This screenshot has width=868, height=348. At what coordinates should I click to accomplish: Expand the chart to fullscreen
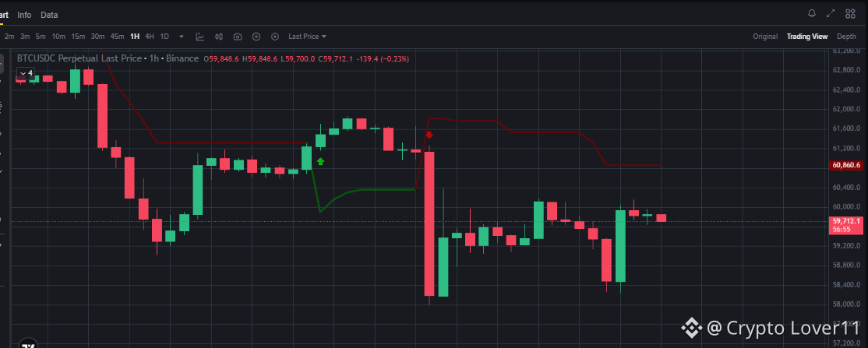(831, 14)
